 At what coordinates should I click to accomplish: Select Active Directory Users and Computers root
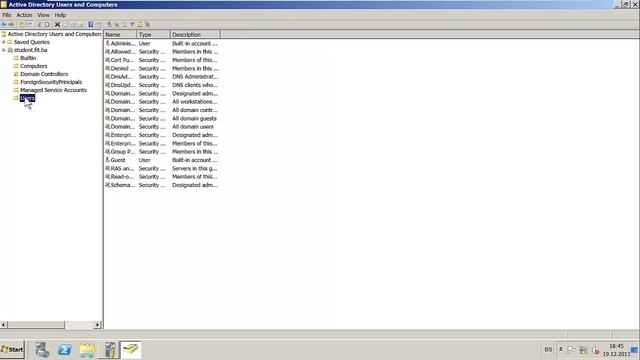[54, 34]
